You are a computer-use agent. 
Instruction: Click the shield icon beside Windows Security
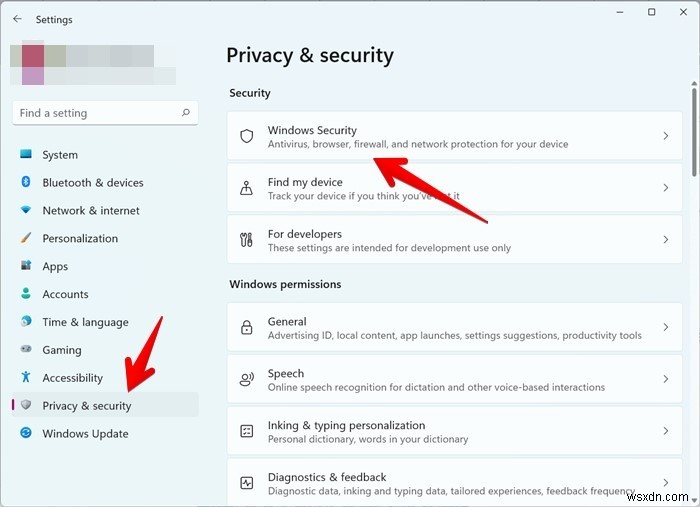[x=246, y=136]
